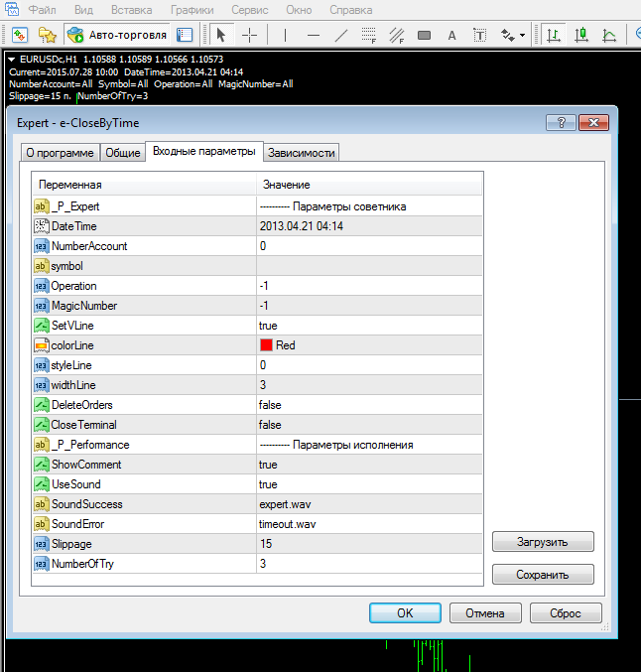Click the SoundSuccess value expert.wav
The width and height of the screenshot is (641, 672).
(x=285, y=504)
